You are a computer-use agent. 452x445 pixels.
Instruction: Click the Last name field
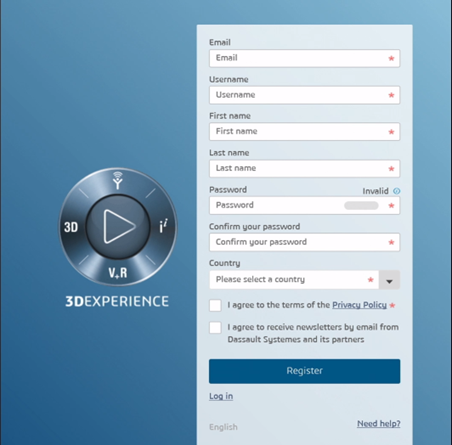pos(304,168)
